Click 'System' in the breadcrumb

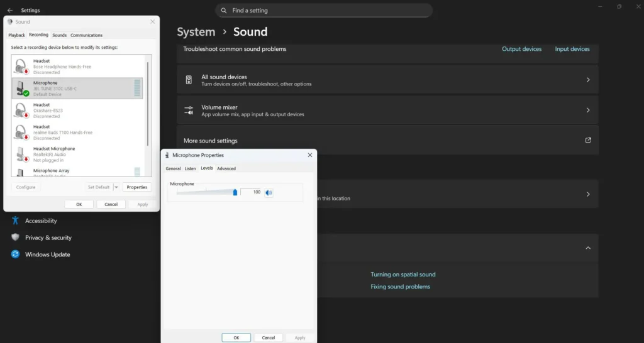[196, 32]
